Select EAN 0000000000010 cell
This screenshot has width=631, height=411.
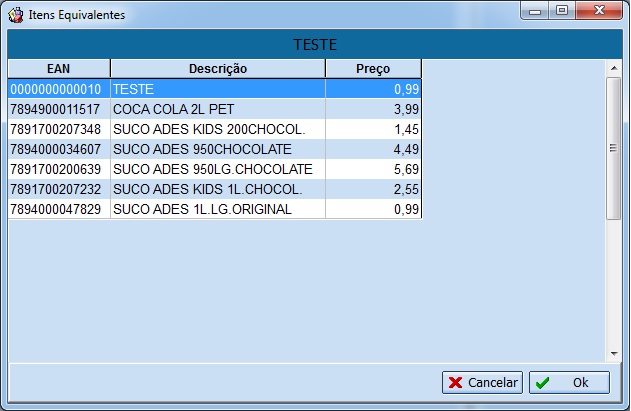59,89
